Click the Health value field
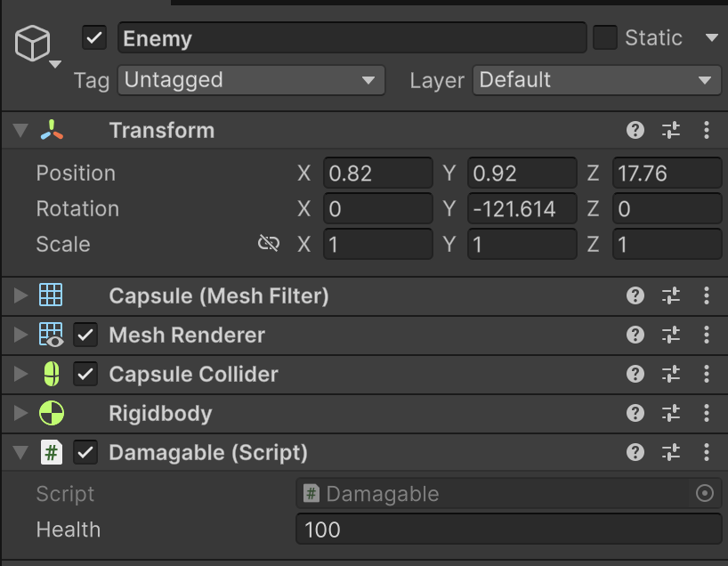Viewport: 728px width, 566px height. [x=507, y=530]
